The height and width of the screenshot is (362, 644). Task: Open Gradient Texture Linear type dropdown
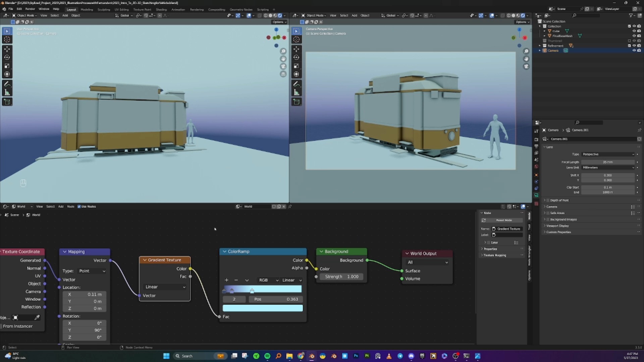(165, 287)
